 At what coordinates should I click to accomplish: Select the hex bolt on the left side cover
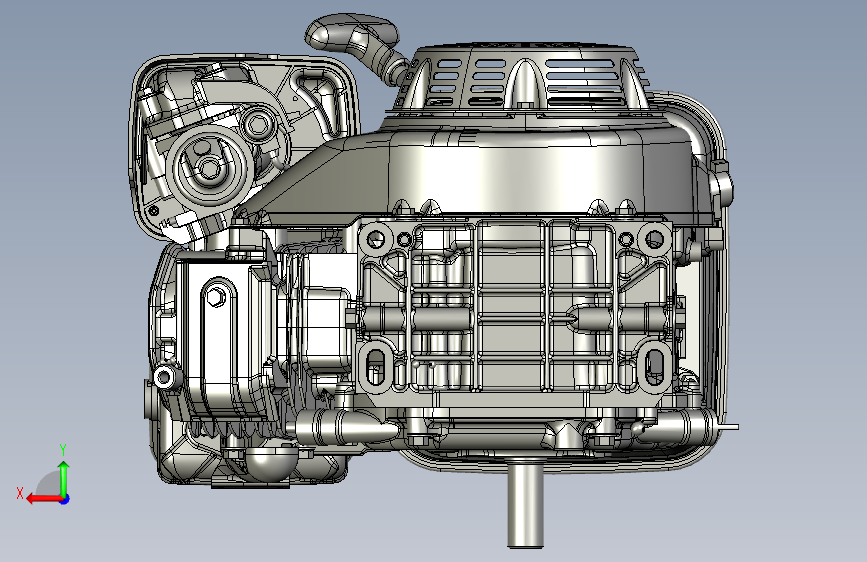215,298
